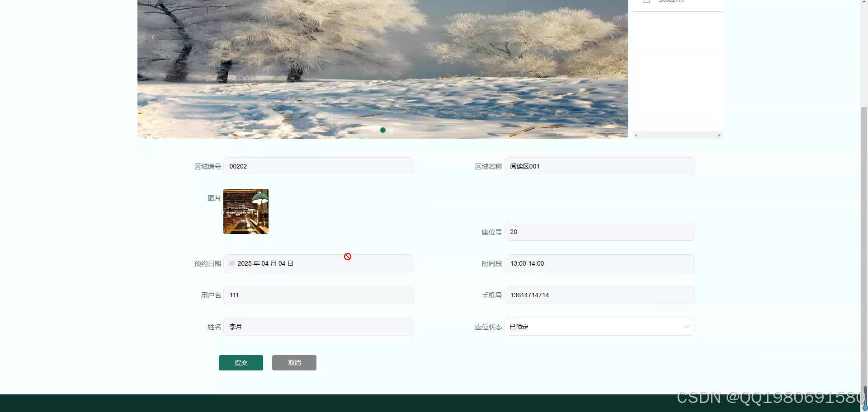This screenshot has width=868, height=412.
Task: Click the horizontal scrollbar right arrow
Action: tap(719, 135)
